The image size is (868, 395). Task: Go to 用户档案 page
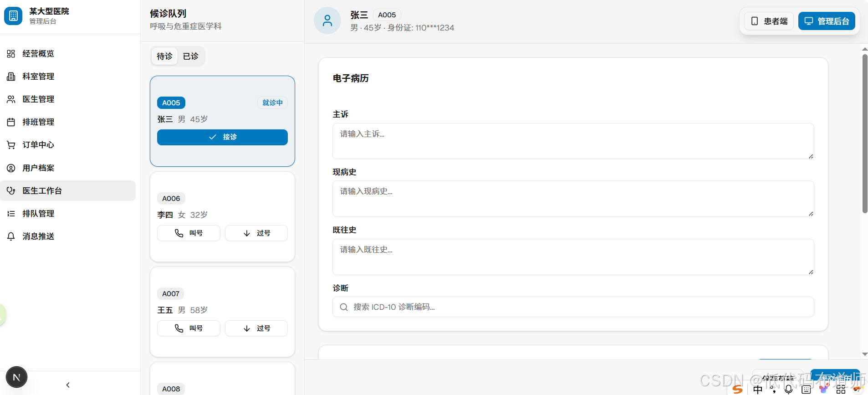tap(68, 168)
